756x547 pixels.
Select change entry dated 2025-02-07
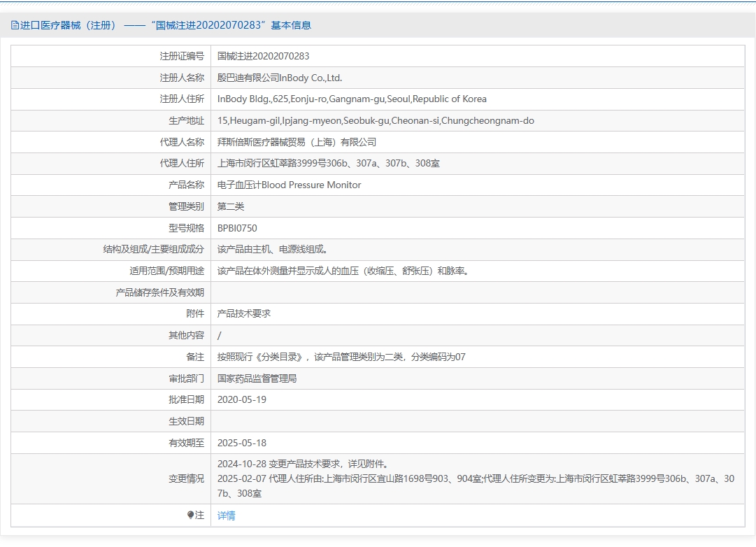click(x=476, y=486)
